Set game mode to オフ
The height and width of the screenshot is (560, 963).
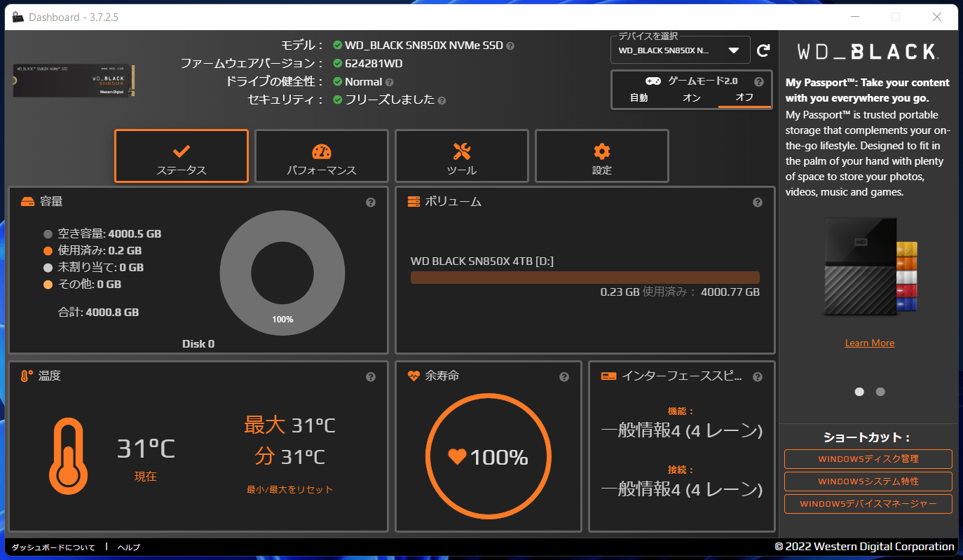[744, 98]
